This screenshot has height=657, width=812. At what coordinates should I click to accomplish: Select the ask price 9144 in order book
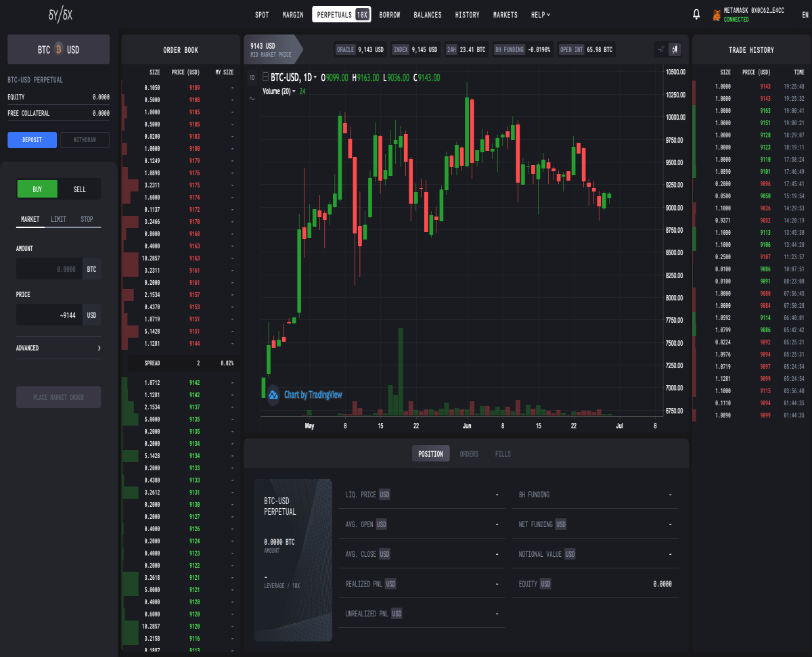194,343
